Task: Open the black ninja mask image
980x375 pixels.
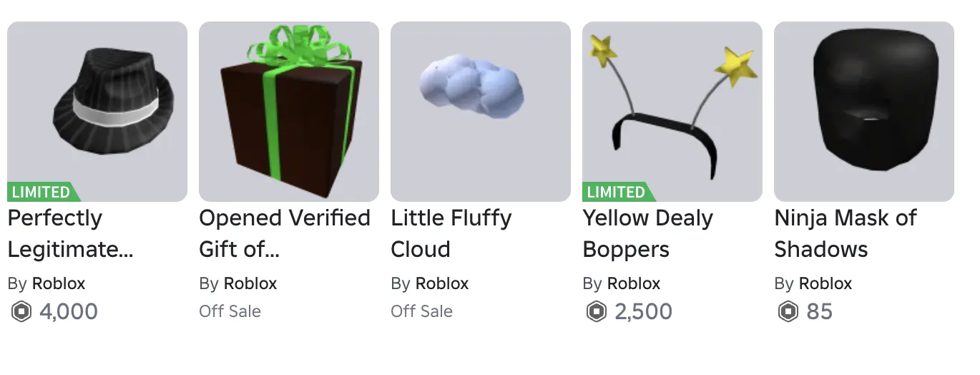Action: pos(864,112)
